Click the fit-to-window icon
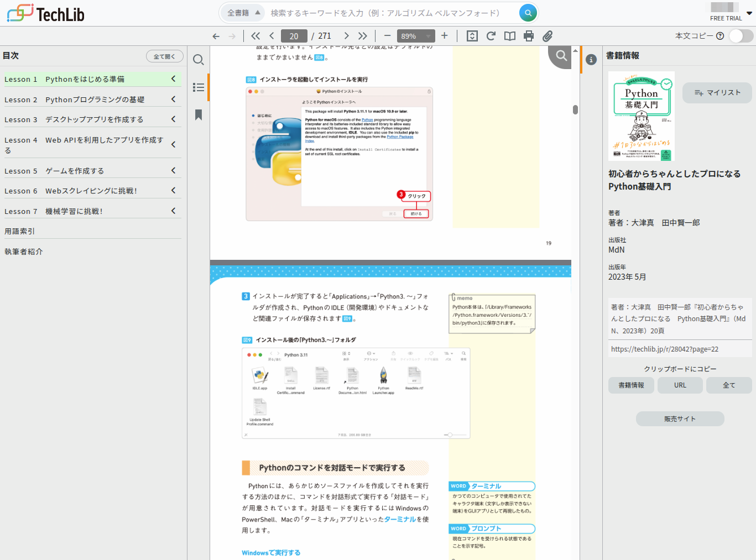The width and height of the screenshot is (756, 560). (x=472, y=35)
